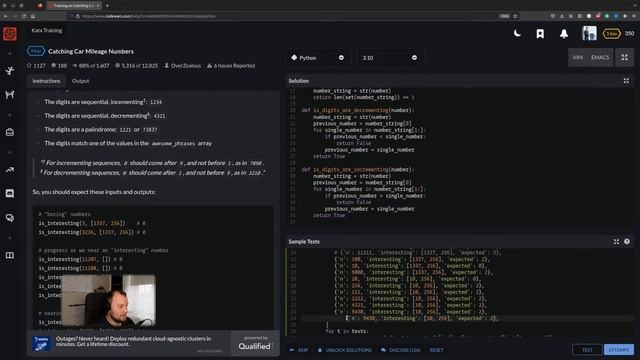
Task: Reload the page in the browser
Action: (24, 16)
